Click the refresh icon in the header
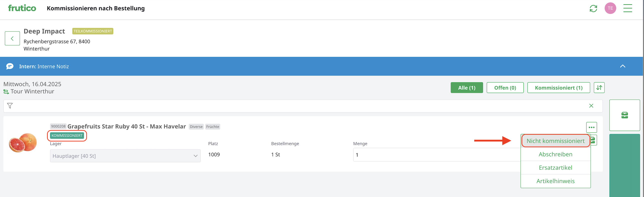This screenshot has height=197, width=644. pos(593,8)
